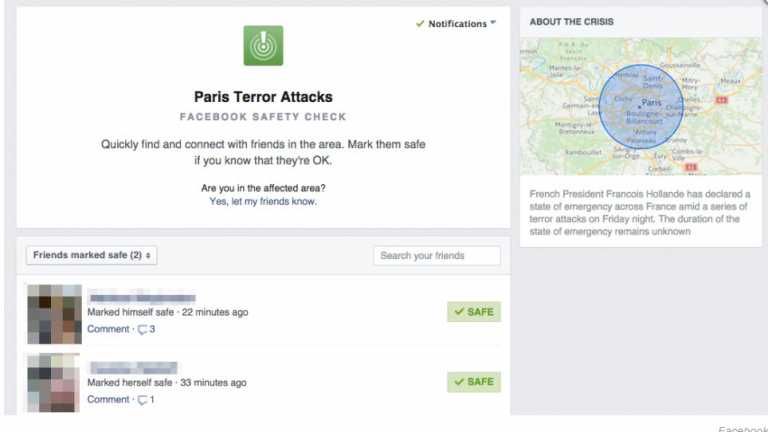
Task: Click the second friend's blurred name
Action: click(133, 367)
